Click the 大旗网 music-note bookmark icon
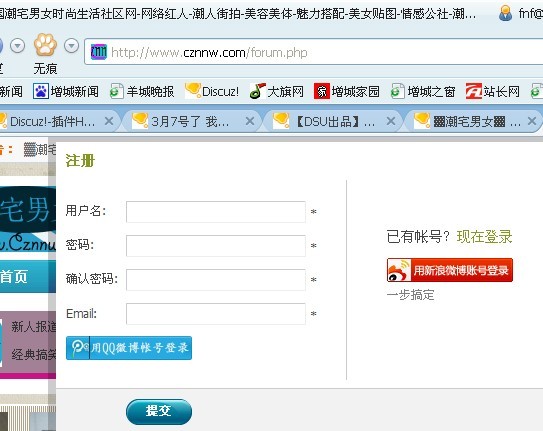543x431 pixels. [258, 91]
